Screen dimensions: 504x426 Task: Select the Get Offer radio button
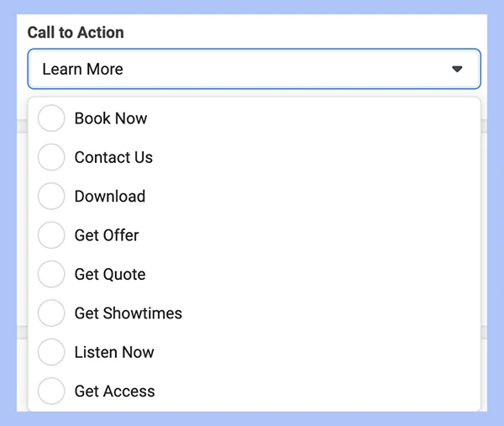coord(51,235)
